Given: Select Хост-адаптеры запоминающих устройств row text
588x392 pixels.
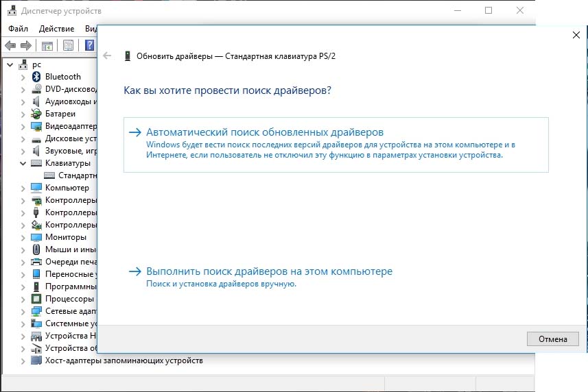Looking at the screenshot, I should (x=124, y=360).
